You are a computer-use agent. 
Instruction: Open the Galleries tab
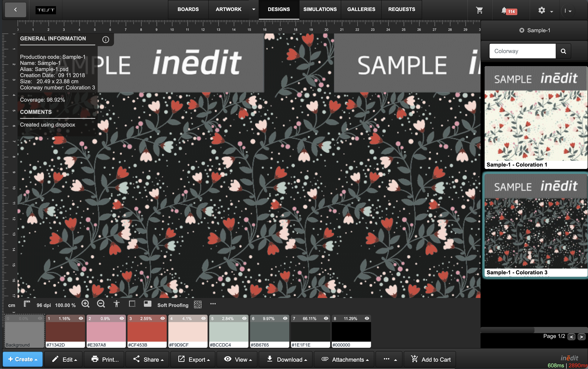point(361,9)
